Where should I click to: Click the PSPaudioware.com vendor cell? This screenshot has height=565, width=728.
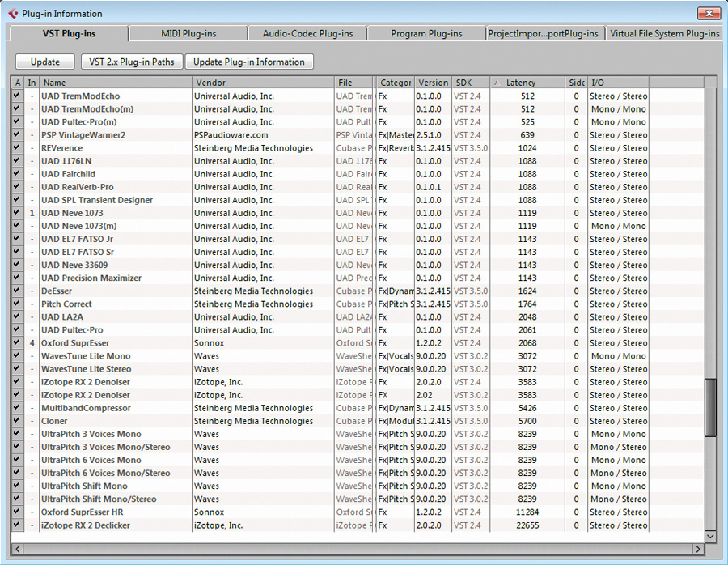tap(231, 134)
